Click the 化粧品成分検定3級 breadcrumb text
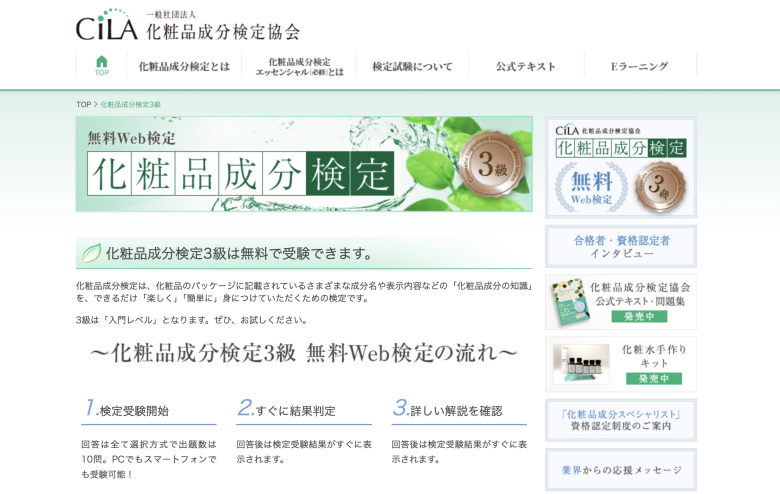780x494 pixels. tap(131, 104)
